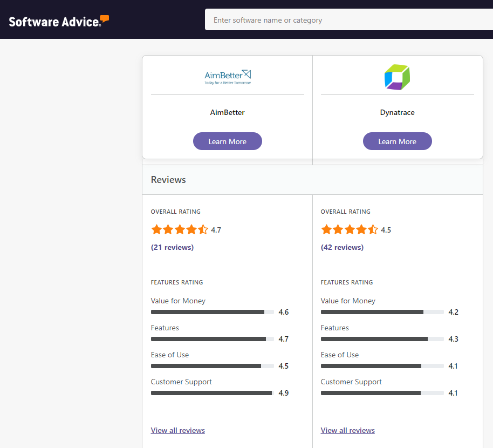View all reviews for AimBetter

(177, 430)
